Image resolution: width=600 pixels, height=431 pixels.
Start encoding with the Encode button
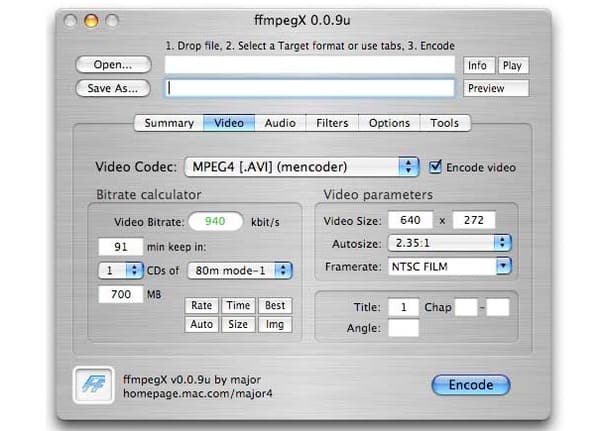coord(471,385)
